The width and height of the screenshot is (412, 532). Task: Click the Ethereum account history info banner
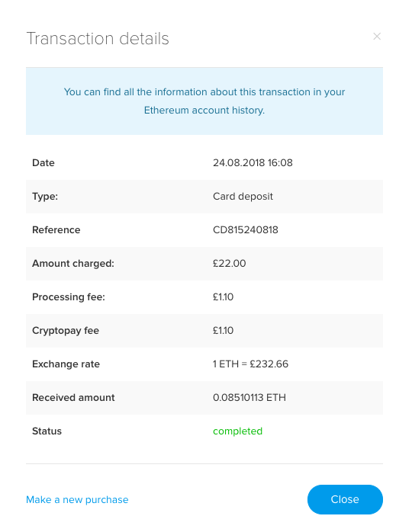click(x=204, y=101)
